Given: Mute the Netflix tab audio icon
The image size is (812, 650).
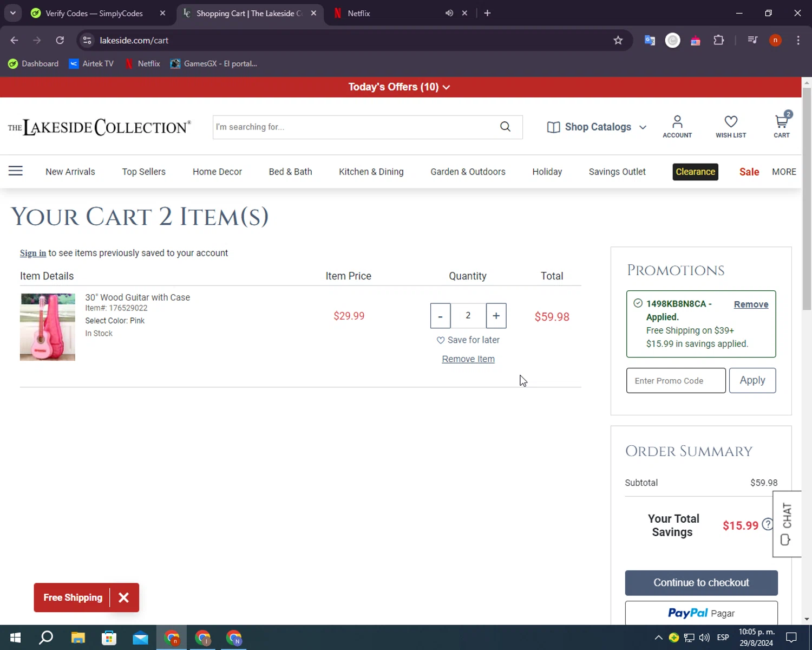Looking at the screenshot, I should [449, 13].
